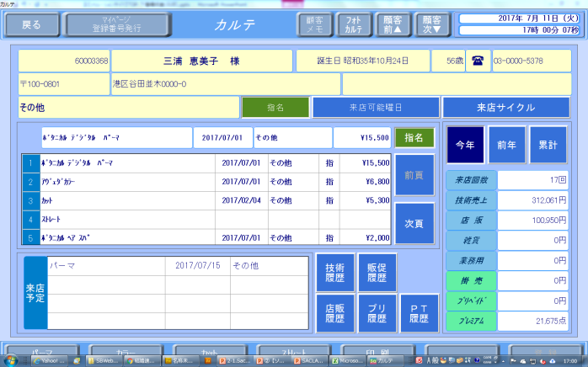Select history row 1 ボタニカルデジタルパーマ
588x367 pixels.
coord(206,163)
